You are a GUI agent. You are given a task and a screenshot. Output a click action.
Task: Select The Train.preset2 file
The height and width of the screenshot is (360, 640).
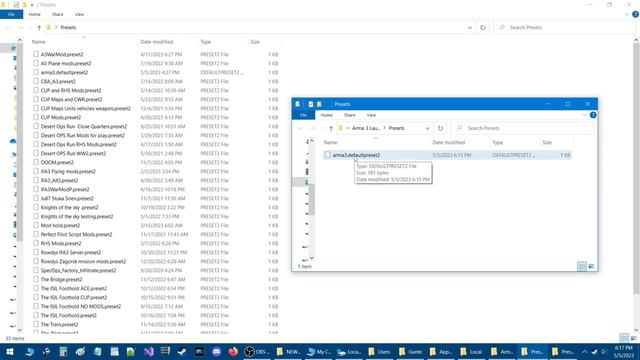(59, 324)
